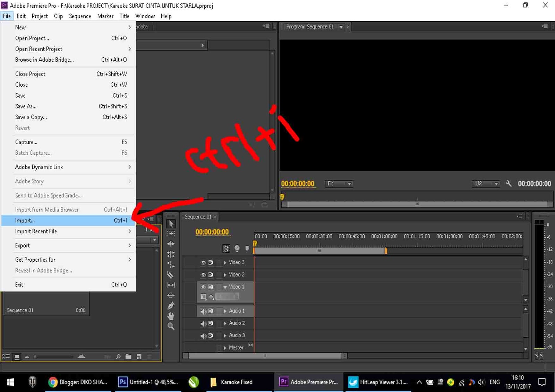Viewport: 555px width, 392px height.
Task: Collapse the Video 1 track
Action: point(225,287)
